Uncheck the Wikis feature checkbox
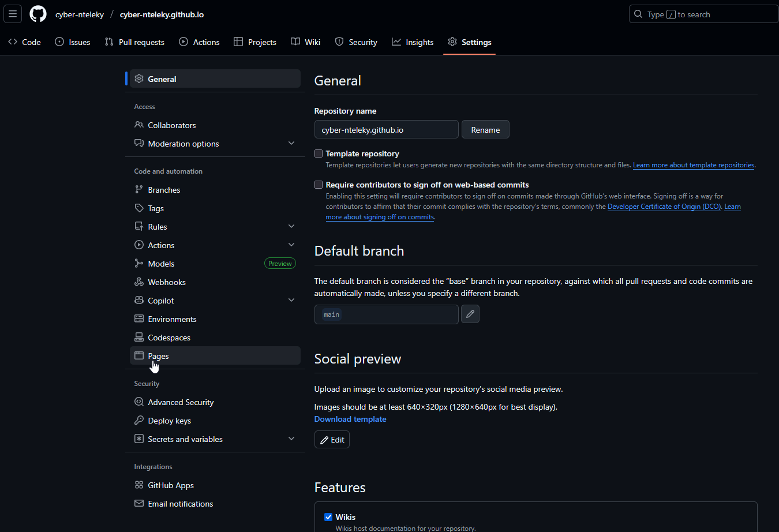This screenshot has height=532, width=779. click(x=328, y=517)
